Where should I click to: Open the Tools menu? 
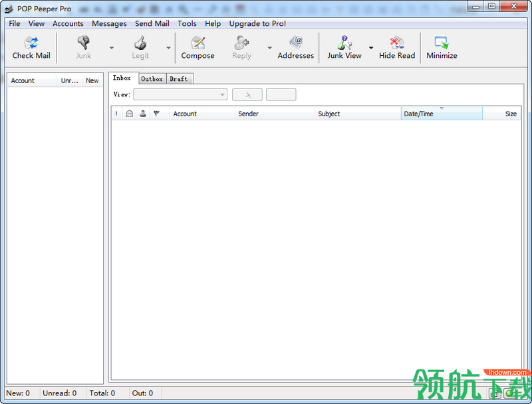pos(187,23)
